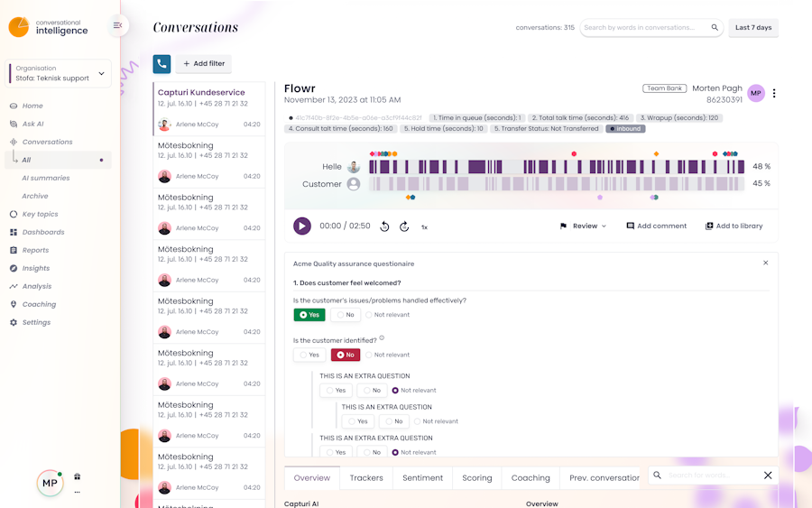812x508 pixels.
Task: Clear the transcript word search with X
Action: click(x=768, y=476)
